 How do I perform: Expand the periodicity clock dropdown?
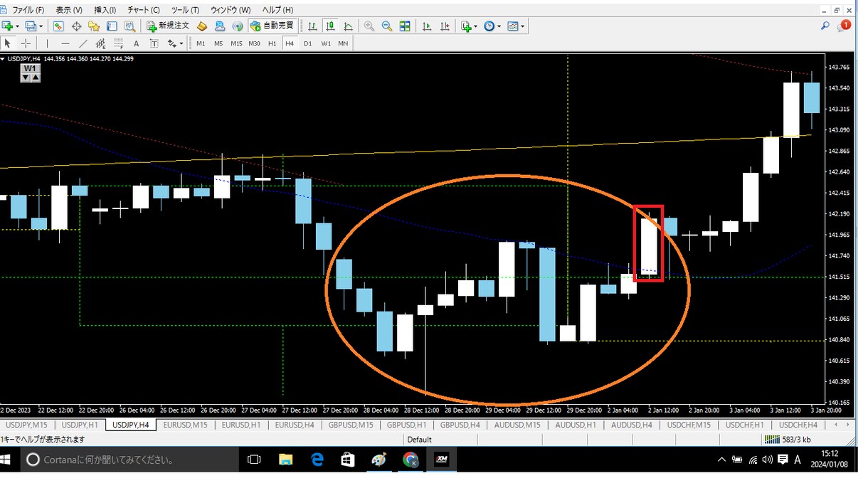click(499, 26)
